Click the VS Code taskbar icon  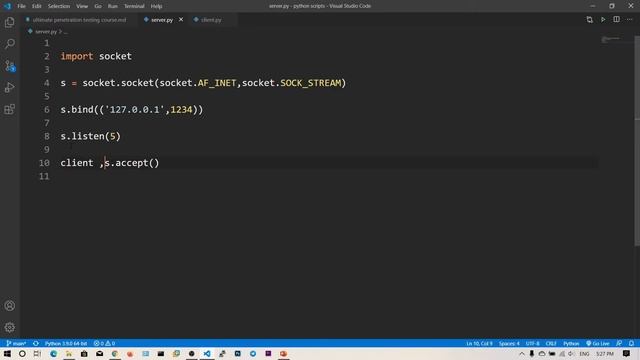(x=207, y=353)
